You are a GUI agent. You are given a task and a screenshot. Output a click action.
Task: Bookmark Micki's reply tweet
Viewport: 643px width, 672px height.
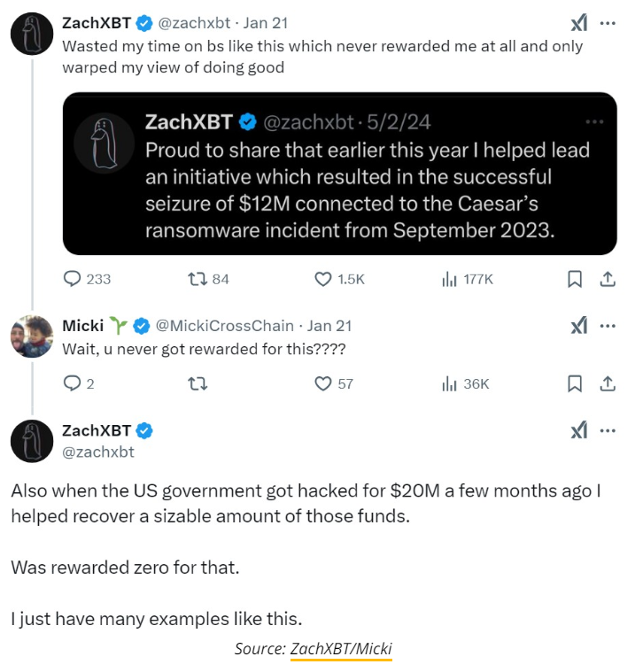point(574,383)
